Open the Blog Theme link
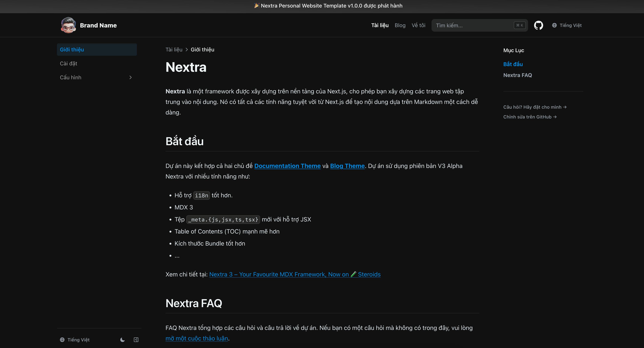 coord(347,166)
